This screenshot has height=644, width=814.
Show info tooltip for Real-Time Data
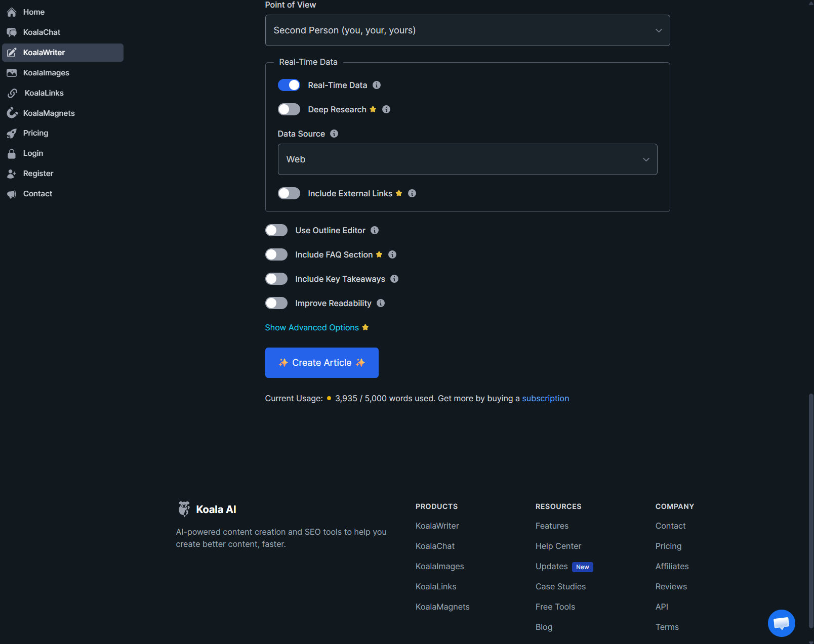(377, 85)
